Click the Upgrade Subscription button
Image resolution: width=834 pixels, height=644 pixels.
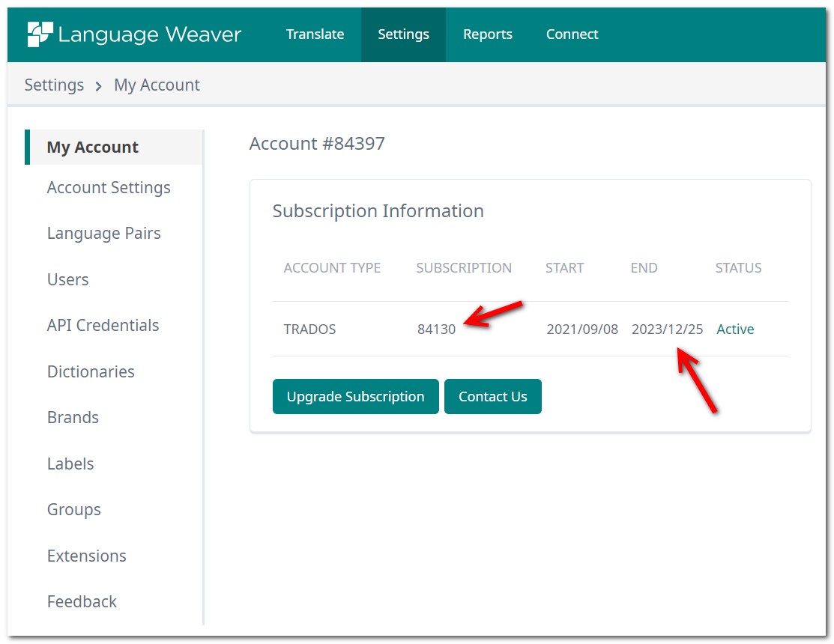(355, 396)
